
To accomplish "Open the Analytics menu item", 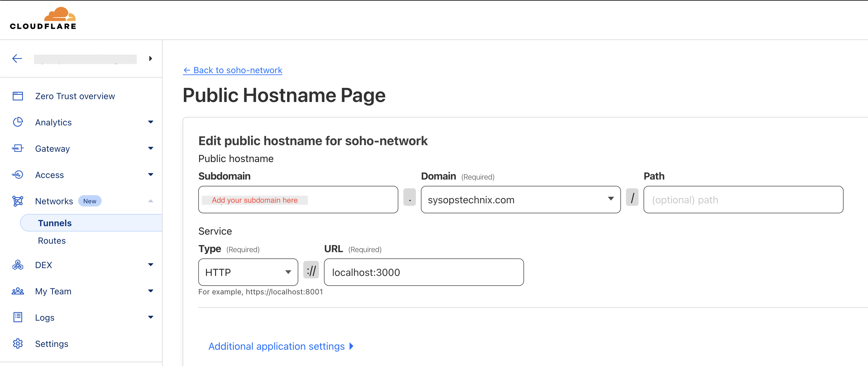I will tap(53, 122).
